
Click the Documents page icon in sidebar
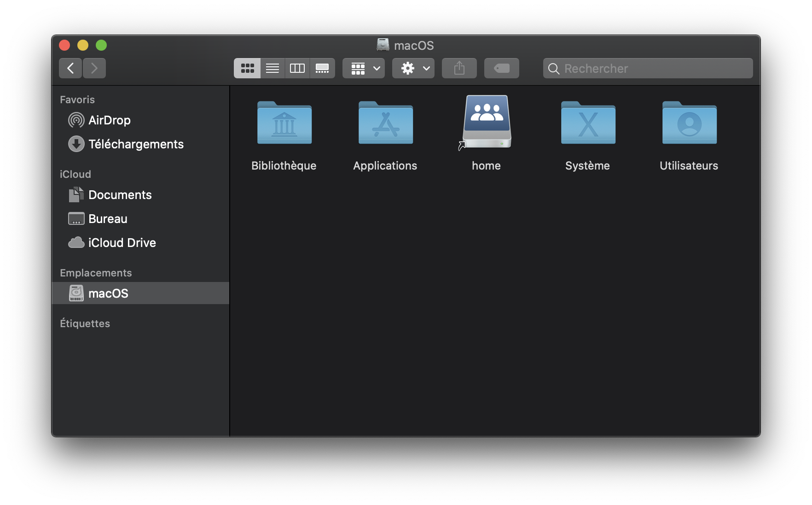76,194
